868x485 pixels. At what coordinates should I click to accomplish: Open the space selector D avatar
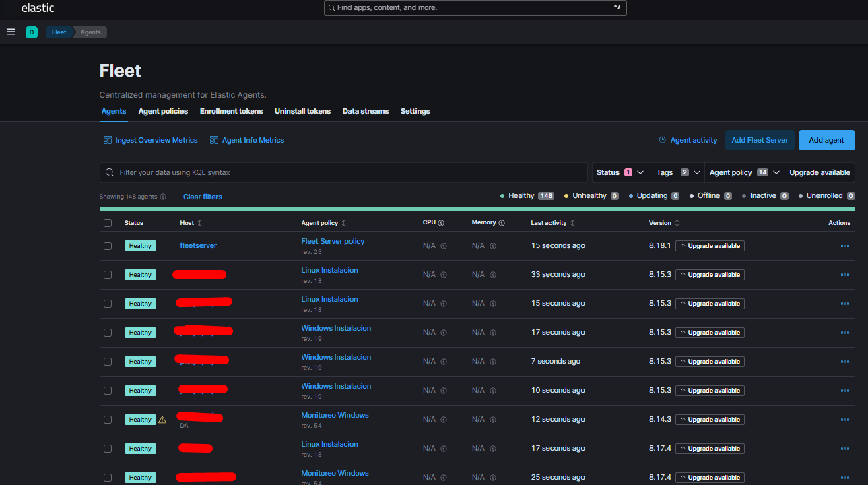(32, 32)
